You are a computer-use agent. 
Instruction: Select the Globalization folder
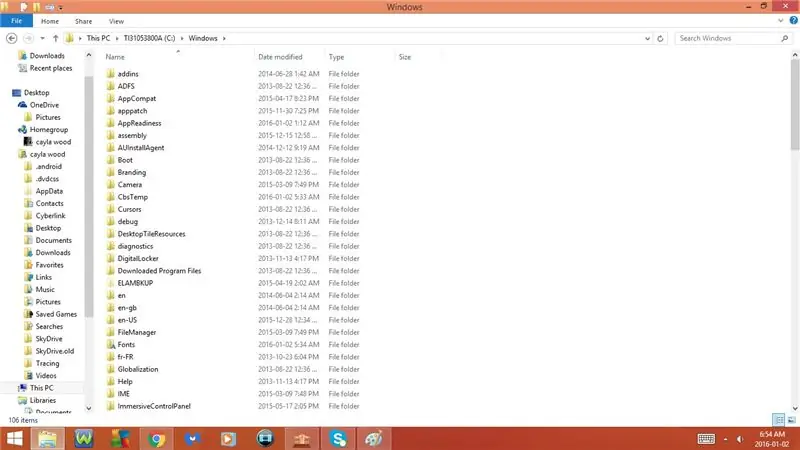pyautogui.click(x=138, y=369)
